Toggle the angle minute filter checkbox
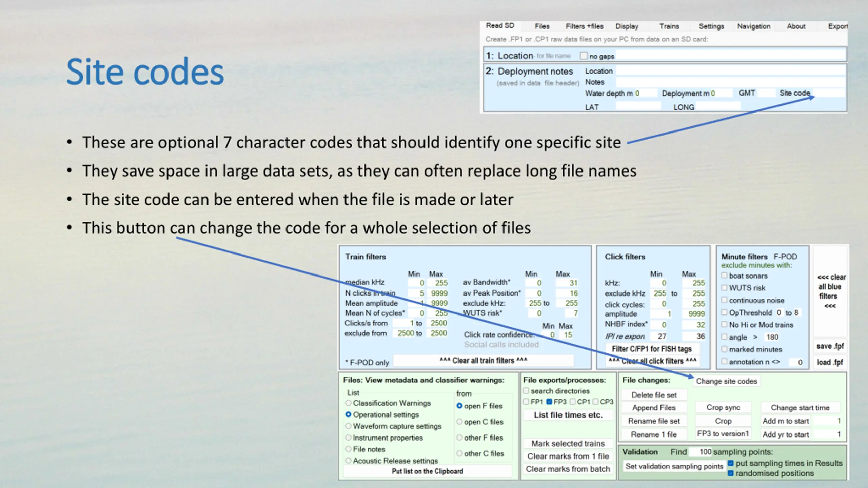The height and width of the screenshot is (488, 868). pos(724,337)
